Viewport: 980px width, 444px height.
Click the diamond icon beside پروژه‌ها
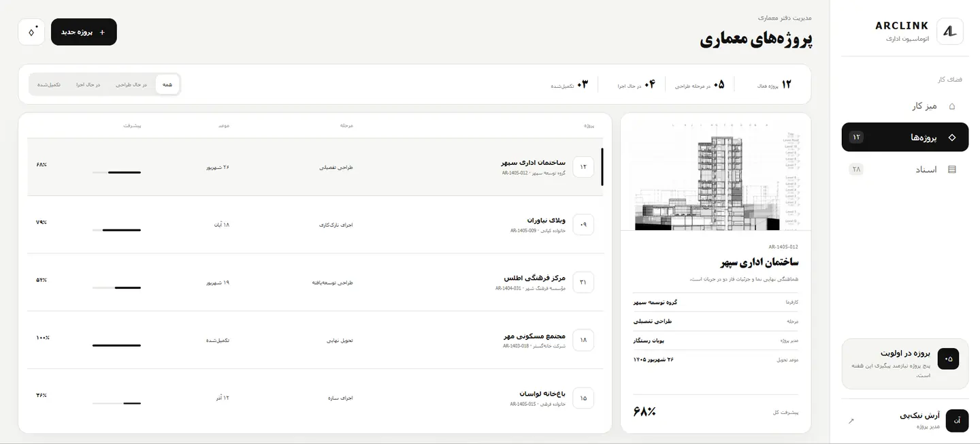click(951, 138)
